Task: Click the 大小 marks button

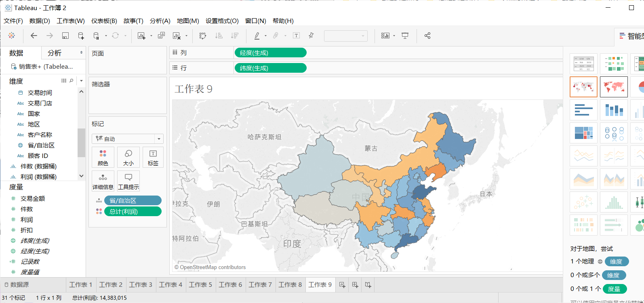Action: click(x=128, y=157)
